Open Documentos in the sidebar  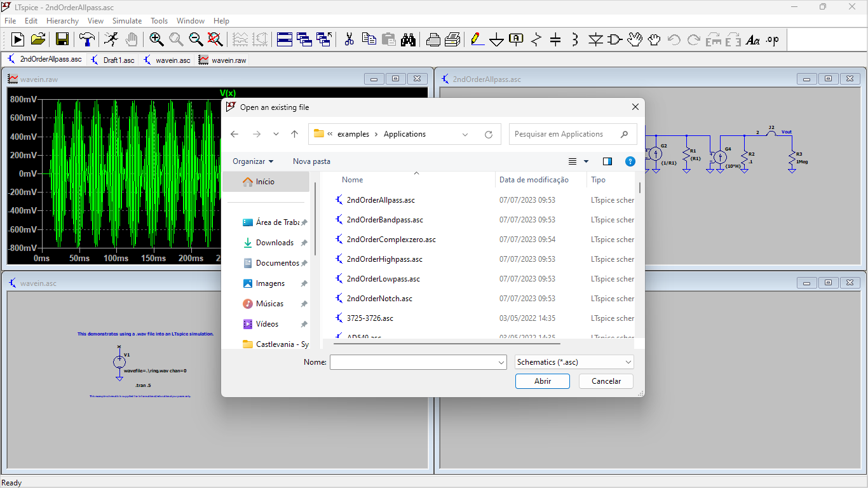(277, 263)
